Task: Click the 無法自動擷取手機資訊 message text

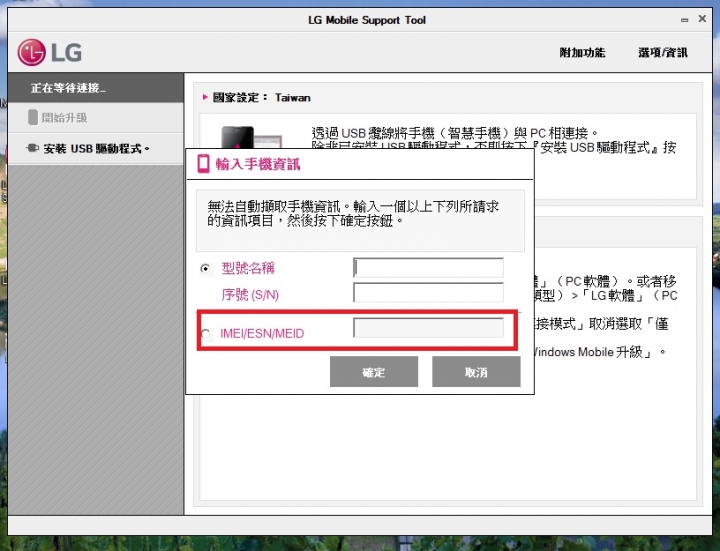Action: pos(353,214)
